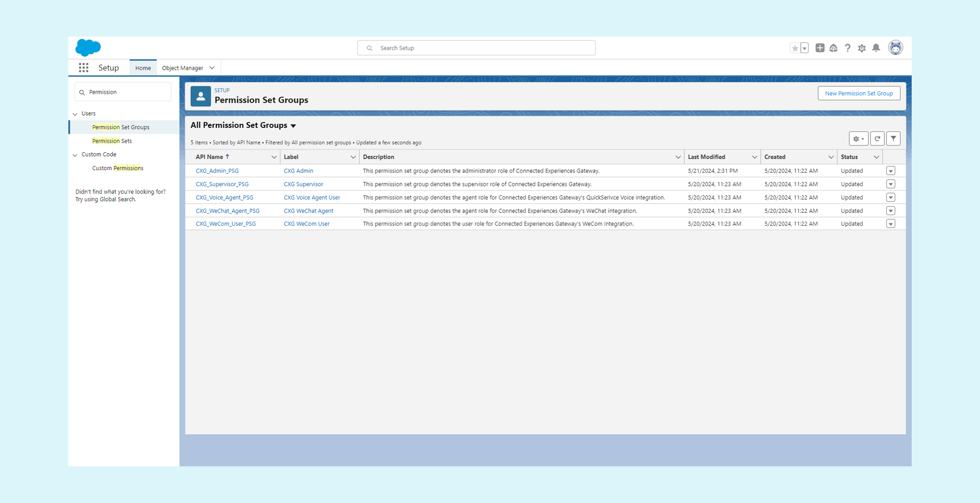The image size is (980, 503).
Task: Select Custom Permissions in sidebar
Action: pyautogui.click(x=118, y=168)
